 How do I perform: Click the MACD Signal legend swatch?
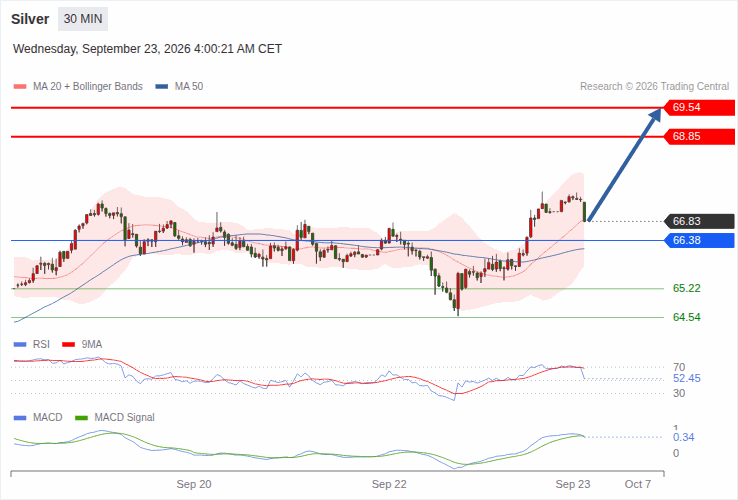tap(82, 418)
